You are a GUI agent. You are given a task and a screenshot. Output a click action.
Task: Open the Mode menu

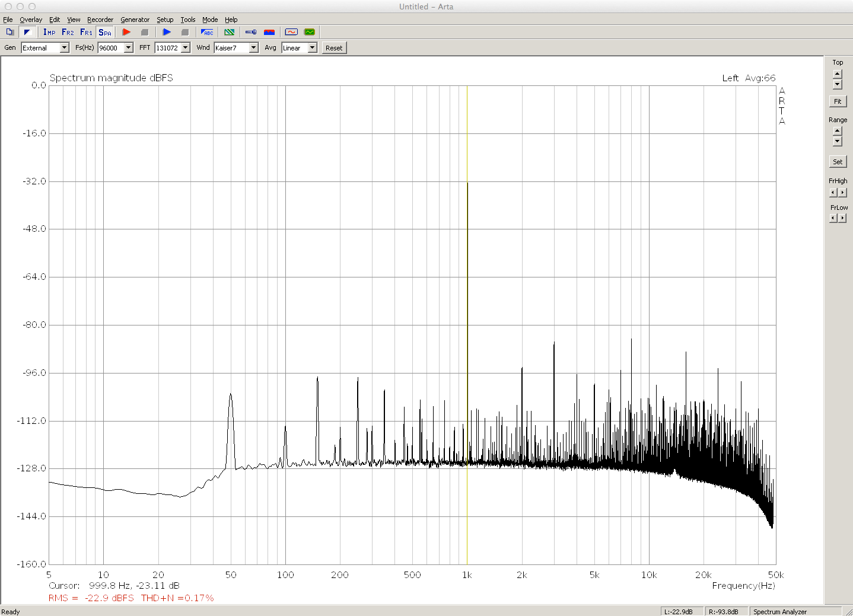pyautogui.click(x=210, y=20)
